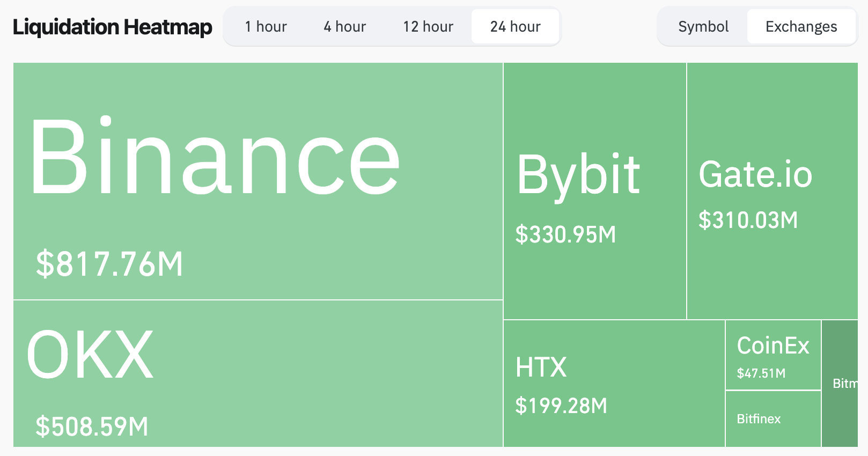The width and height of the screenshot is (868, 456).
Task: Click the $199.28M HTX amount
Action: [561, 406]
